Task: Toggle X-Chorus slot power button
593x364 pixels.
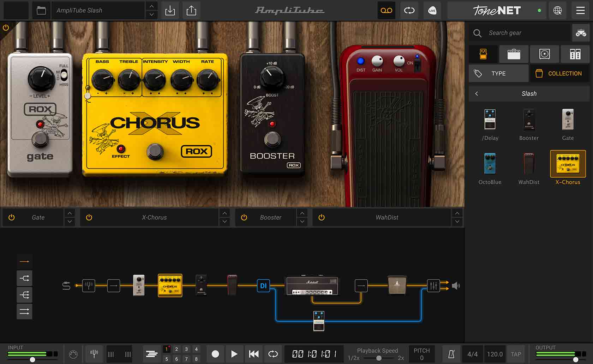Action: (89, 217)
